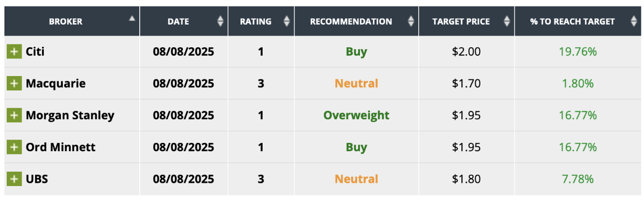
Task: Click the Date column sort arrows
Action: tap(220, 21)
